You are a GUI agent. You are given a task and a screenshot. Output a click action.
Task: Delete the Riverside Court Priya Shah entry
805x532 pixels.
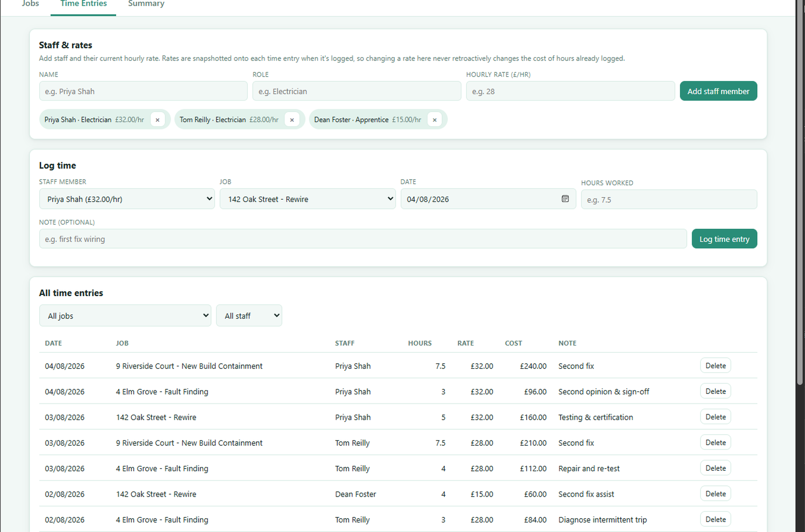point(715,365)
